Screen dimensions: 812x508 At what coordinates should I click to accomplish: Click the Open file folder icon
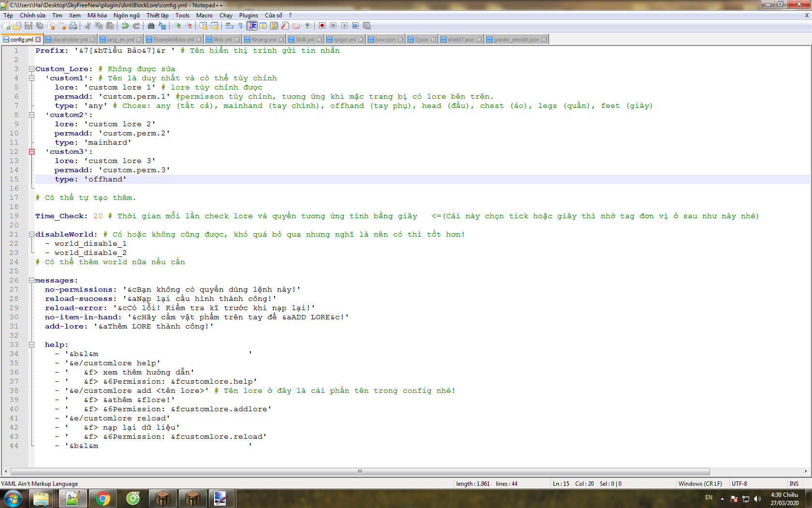point(17,26)
